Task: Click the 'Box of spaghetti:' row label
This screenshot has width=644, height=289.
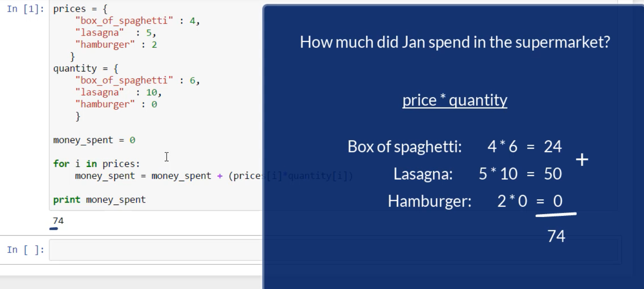Action: (x=404, y=147)
